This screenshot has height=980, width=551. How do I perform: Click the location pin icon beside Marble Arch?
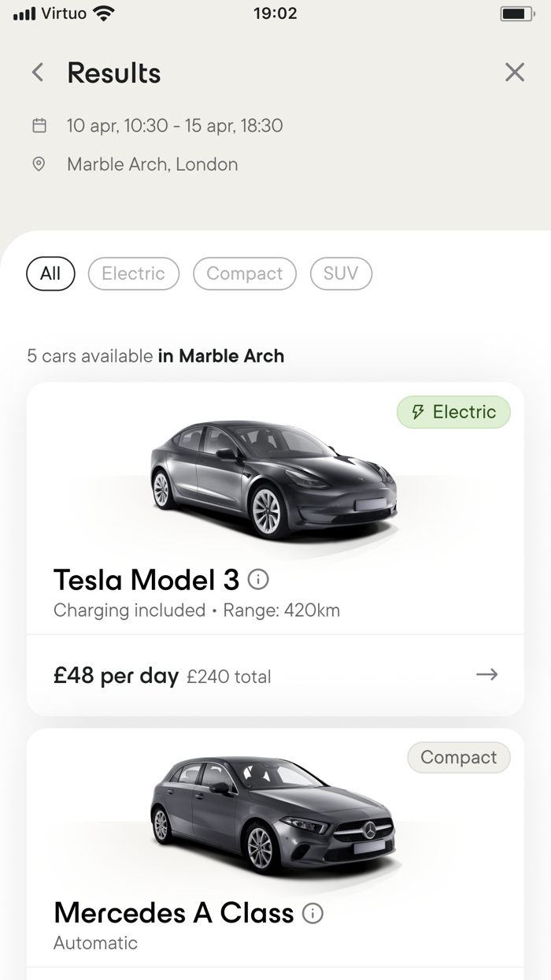click(39, 165)
